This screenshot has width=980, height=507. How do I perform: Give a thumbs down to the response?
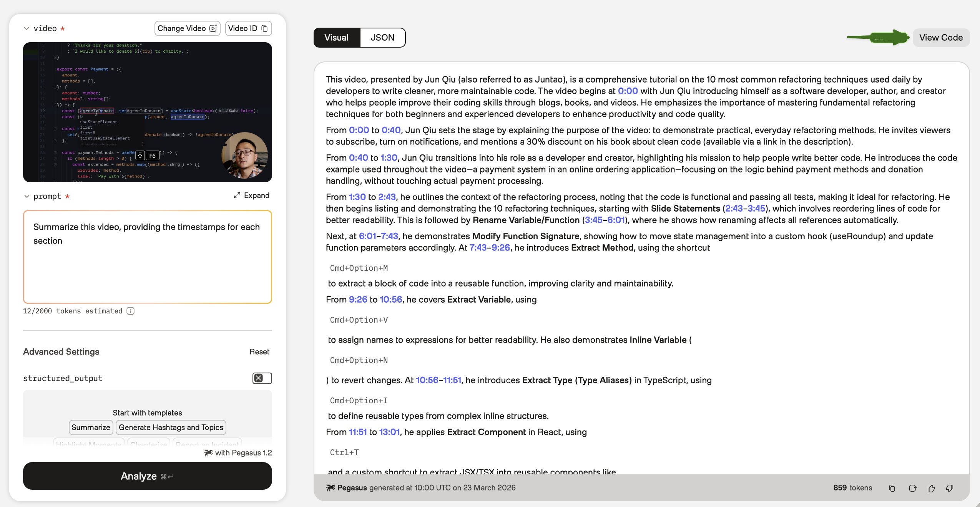(x=949, y=488)
